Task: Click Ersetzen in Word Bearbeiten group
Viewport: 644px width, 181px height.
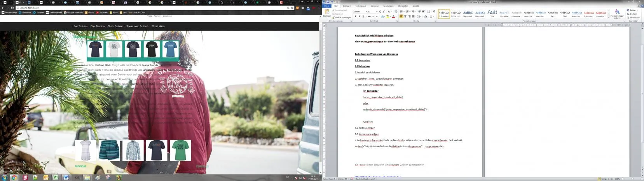Action: coord(632,14)
